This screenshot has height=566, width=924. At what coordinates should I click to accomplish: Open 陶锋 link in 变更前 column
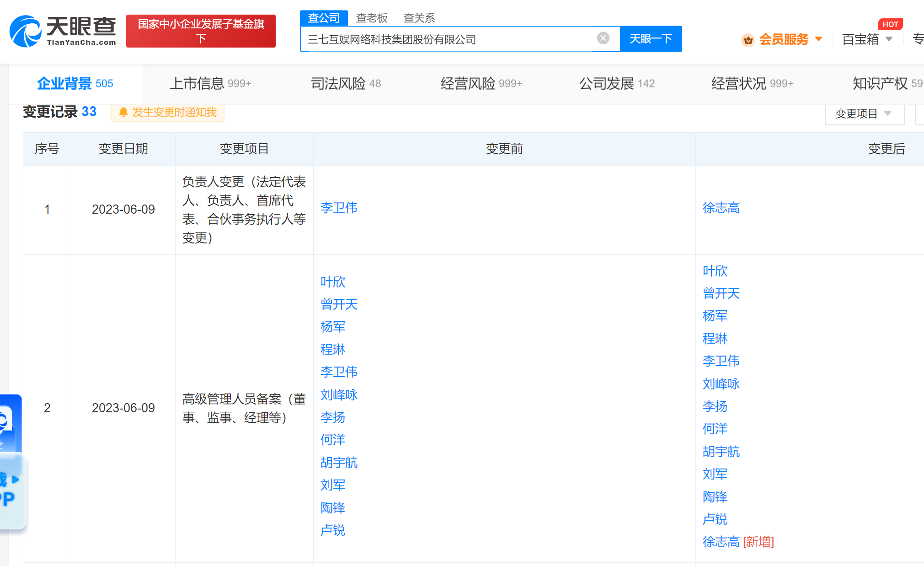[333, 508]
